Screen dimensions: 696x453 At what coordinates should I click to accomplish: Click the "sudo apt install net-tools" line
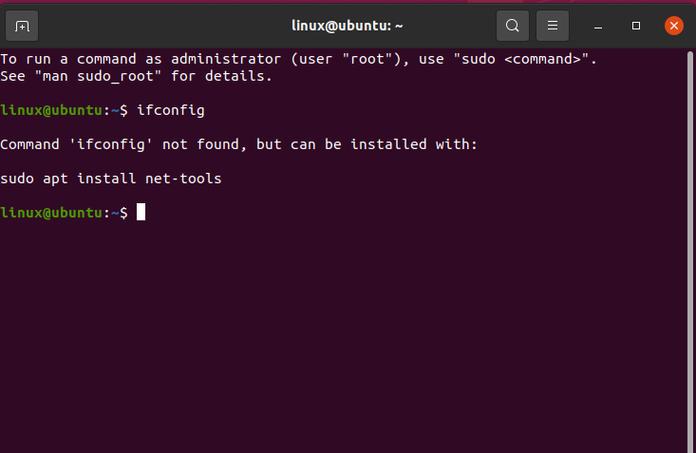110,179
